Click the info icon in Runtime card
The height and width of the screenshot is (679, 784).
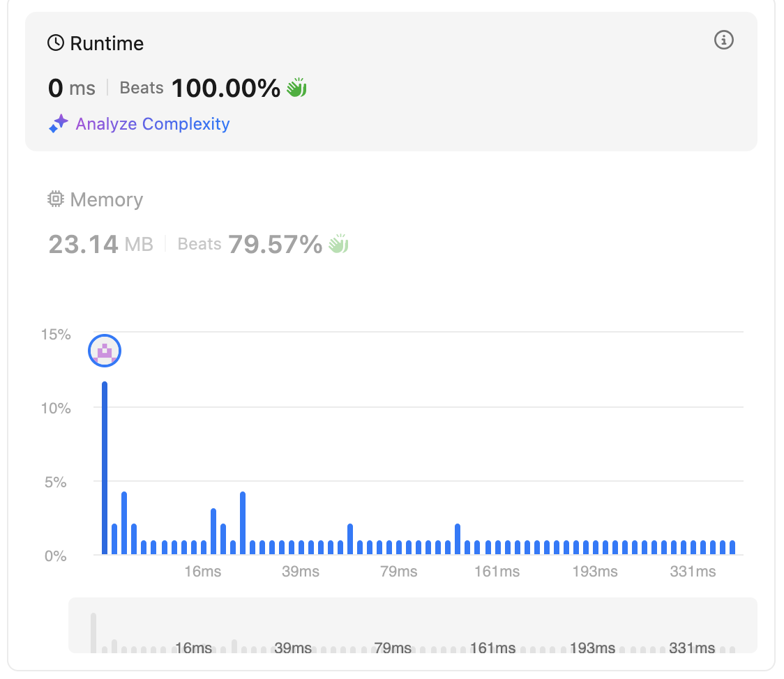(724, 40)
